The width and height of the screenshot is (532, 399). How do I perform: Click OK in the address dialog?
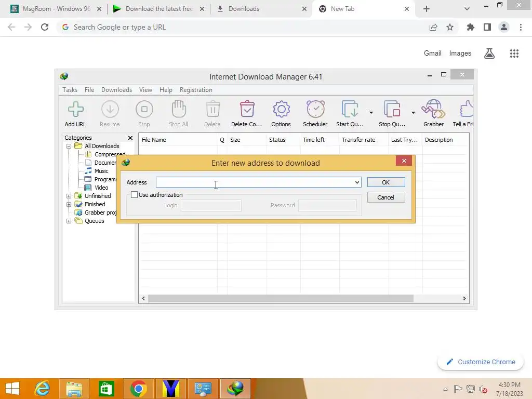click(x=386, y=182)
